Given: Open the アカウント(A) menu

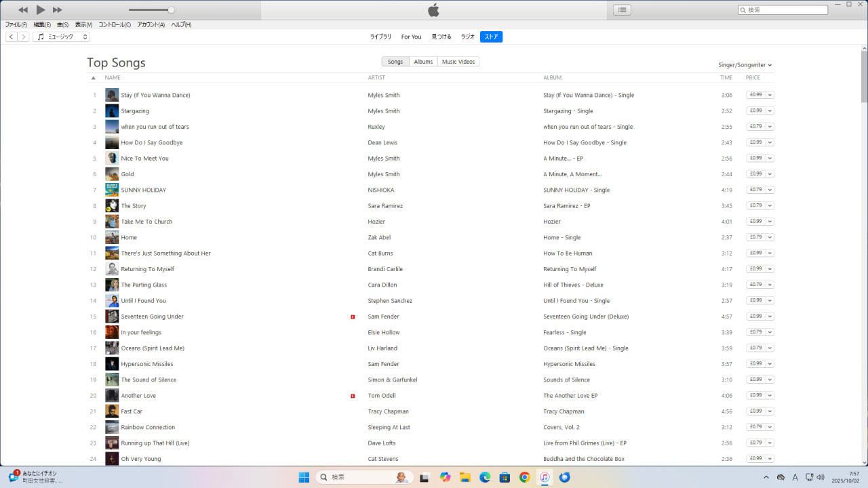Looking at the screenshot, I should click(x=151, y=25).
